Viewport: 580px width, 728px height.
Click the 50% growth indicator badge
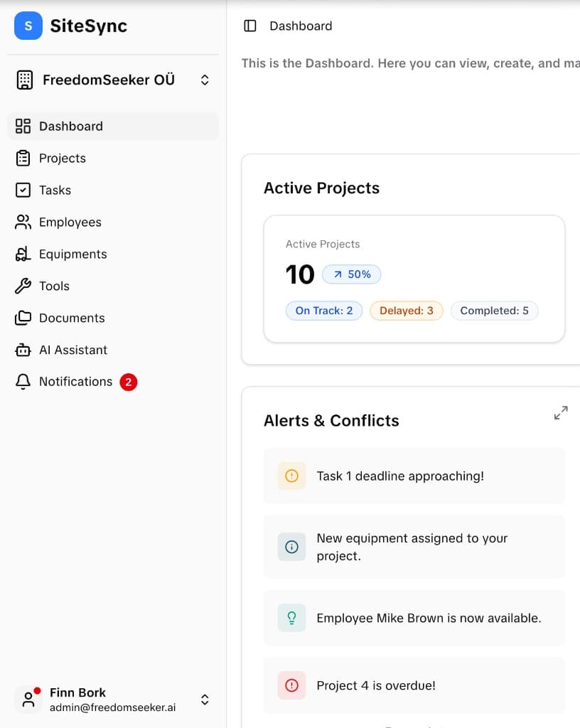click(351, 274)
